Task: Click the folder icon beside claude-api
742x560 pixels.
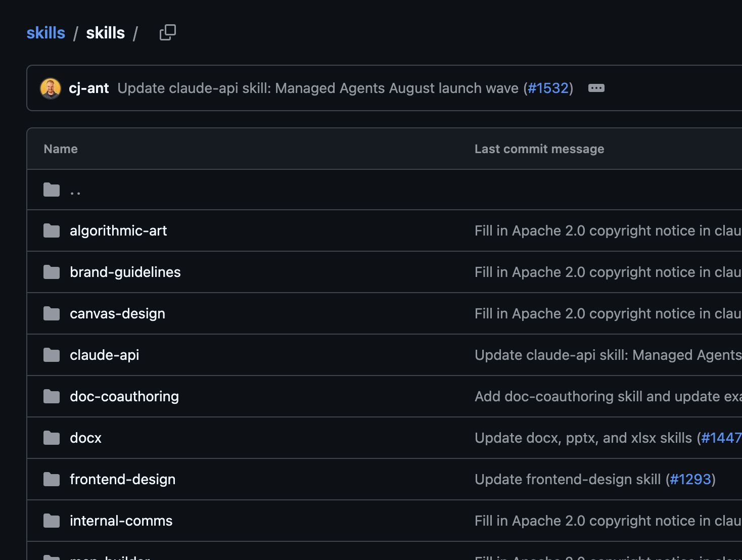Action: click(52, 355)
